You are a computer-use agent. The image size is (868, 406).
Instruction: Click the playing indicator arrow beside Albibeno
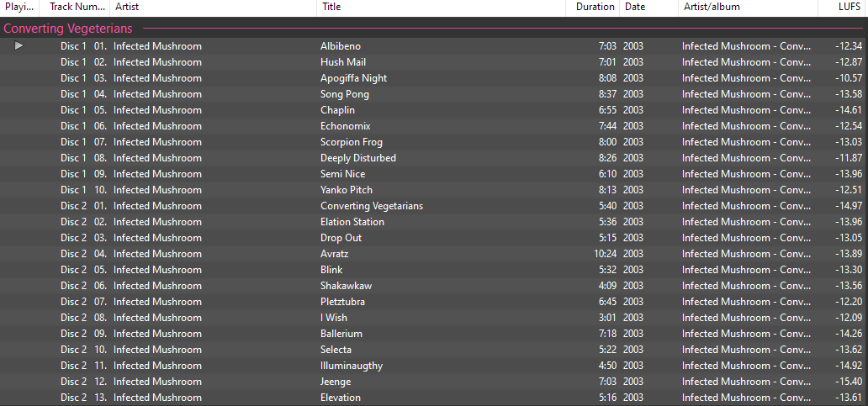(x=19, y=45)
